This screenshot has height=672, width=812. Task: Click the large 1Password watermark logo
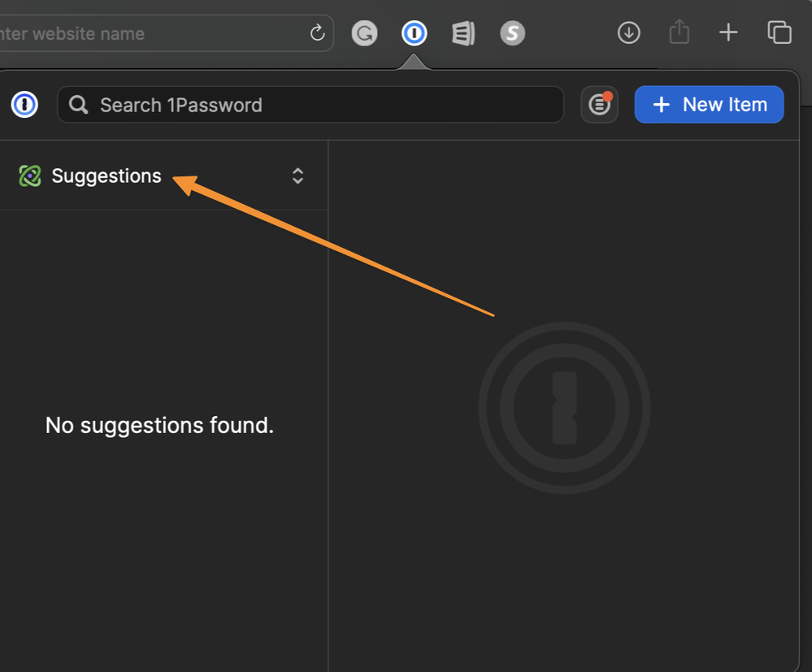pos(564,408)
